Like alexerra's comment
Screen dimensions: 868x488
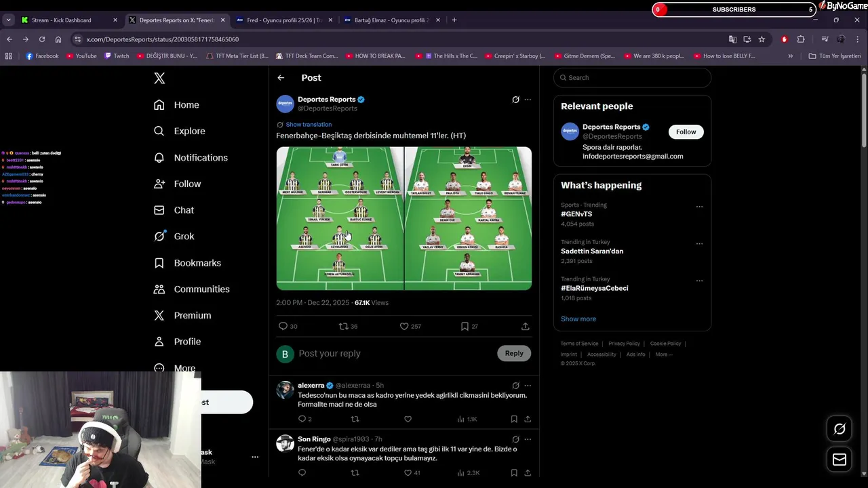(408, 420)
